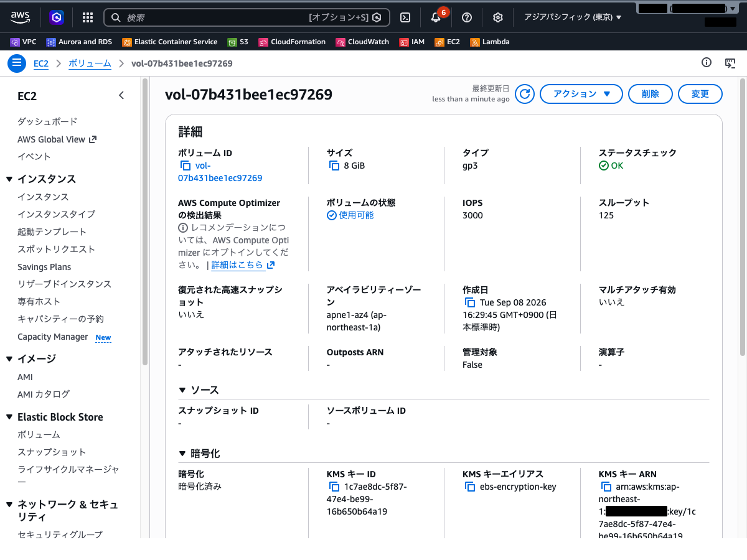747x560 pixels.
Task: Open Capacity Manager in the sidebar
Action: point(53,337)
